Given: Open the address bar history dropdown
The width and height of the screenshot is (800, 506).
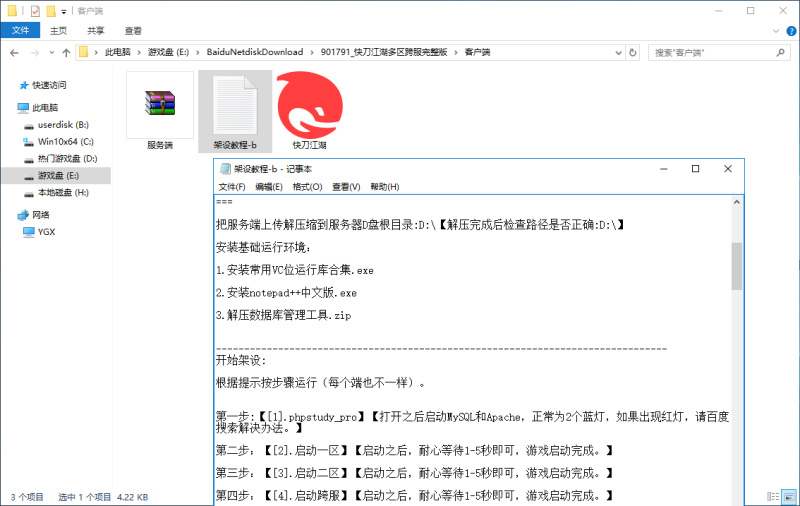Looking at the screenshot, I should pos(618,52).
